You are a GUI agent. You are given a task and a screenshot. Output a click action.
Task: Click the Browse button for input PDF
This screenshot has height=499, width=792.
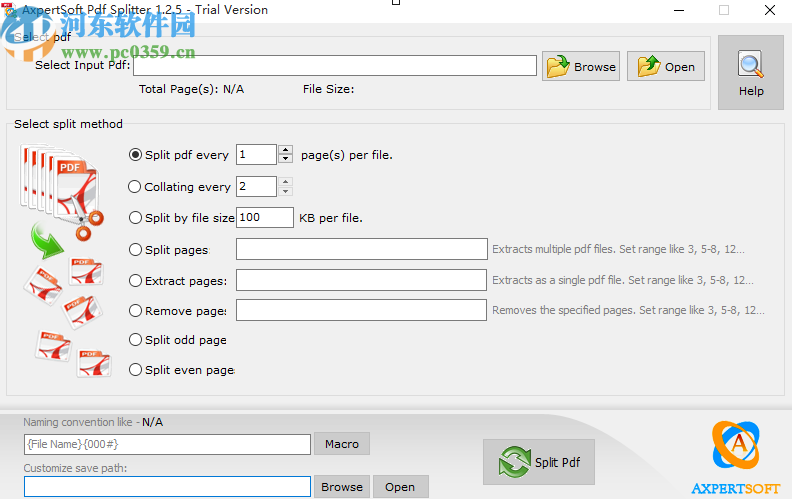tap(581, 66)
